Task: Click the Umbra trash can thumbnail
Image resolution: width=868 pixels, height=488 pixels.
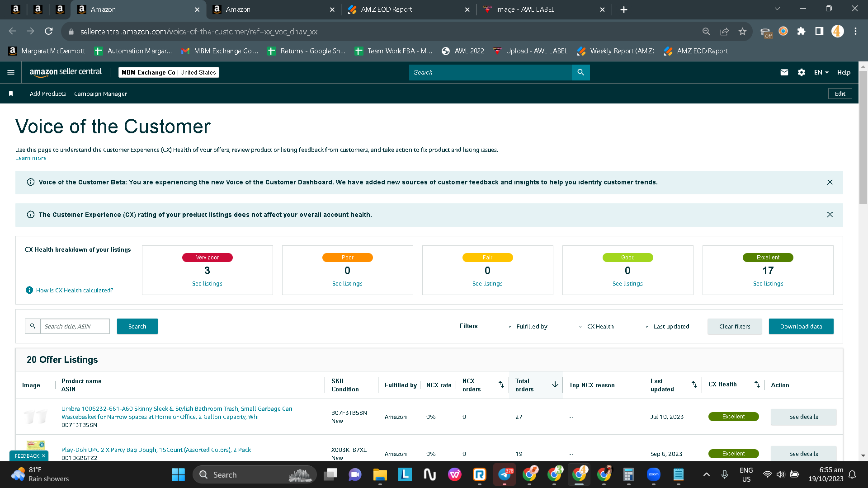Action: point(35,416)
